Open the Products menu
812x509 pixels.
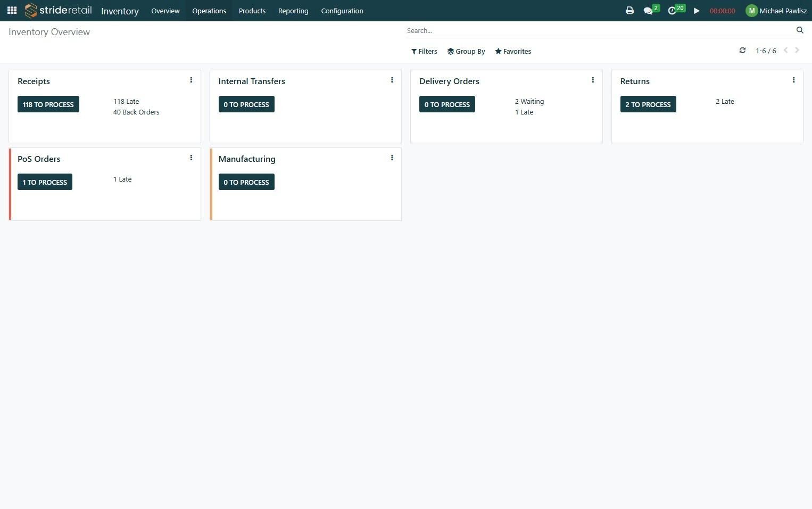pos(252,11)
